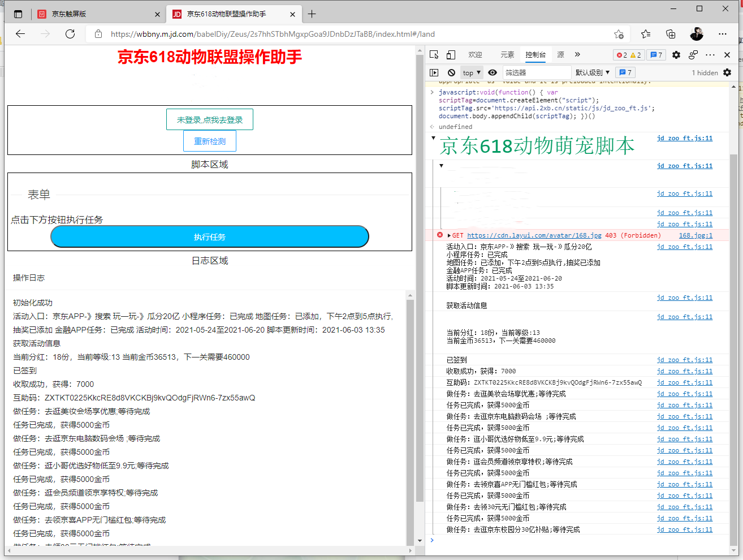Switch to the 元素 tab in DevTools

point(507,54)
